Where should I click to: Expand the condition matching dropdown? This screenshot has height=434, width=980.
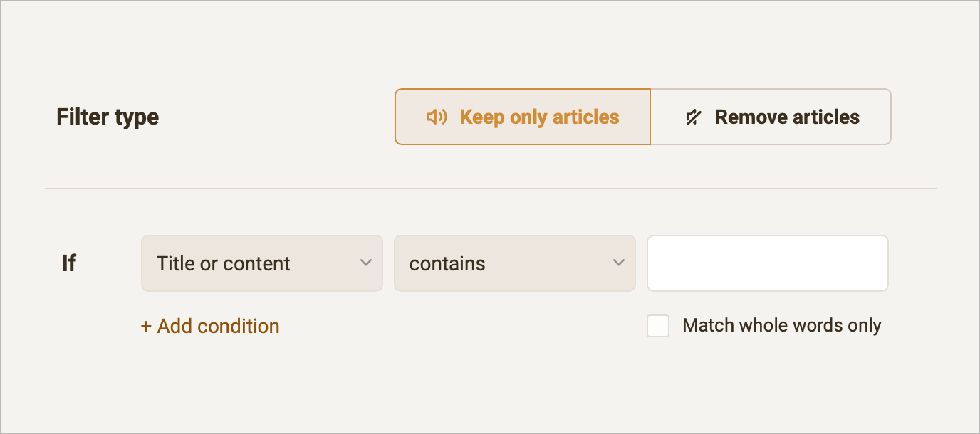514,263
